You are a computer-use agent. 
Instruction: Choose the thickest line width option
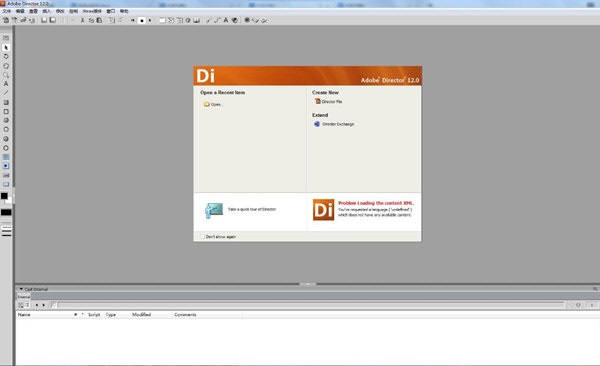(6, 235)
